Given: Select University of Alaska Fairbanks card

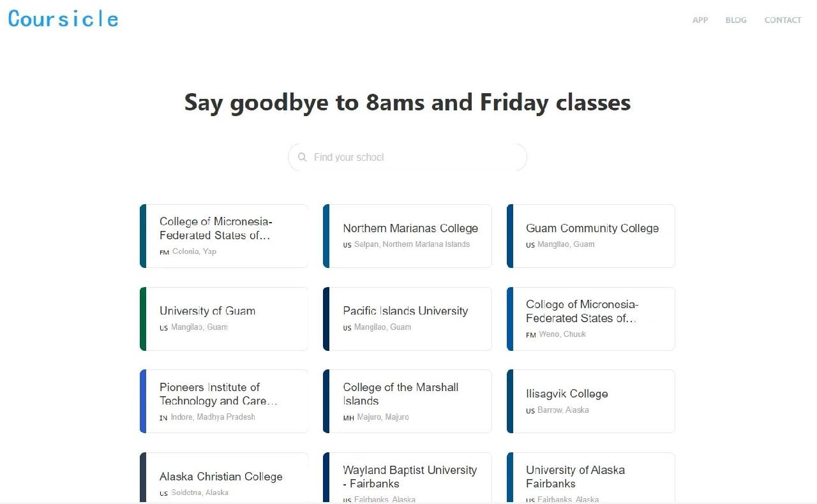Looking at the screenshot, I should (x=590, y=478).
